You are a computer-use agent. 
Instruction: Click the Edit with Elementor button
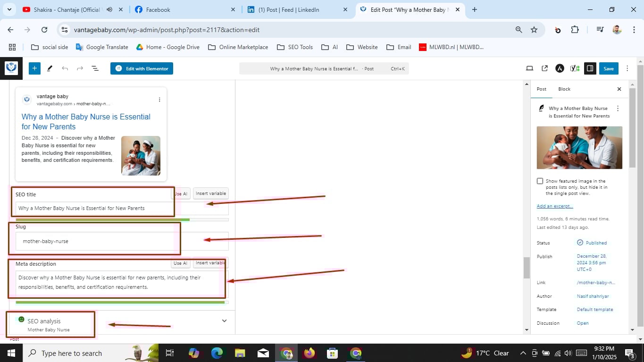(142, 68)
